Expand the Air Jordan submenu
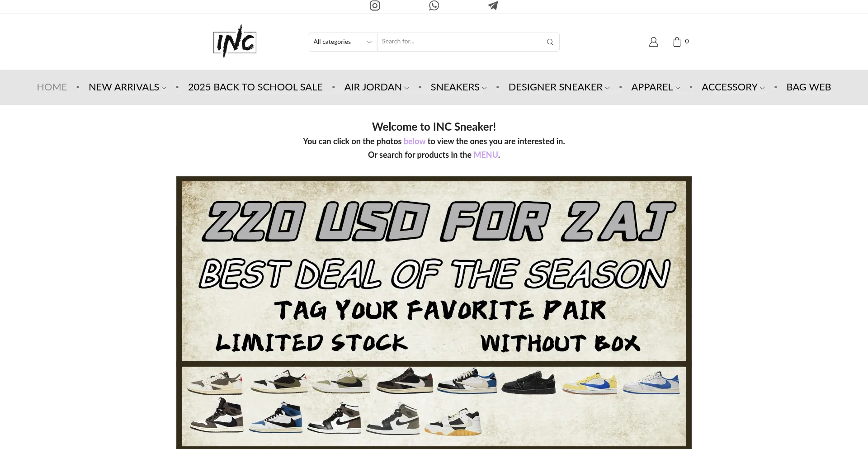868x449 pixels. (406, 88)
